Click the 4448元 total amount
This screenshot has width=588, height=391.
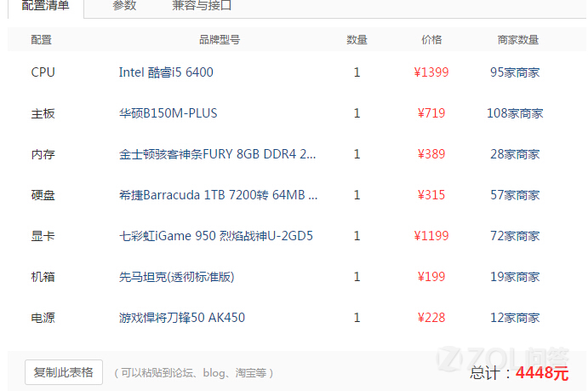(542, 372)
